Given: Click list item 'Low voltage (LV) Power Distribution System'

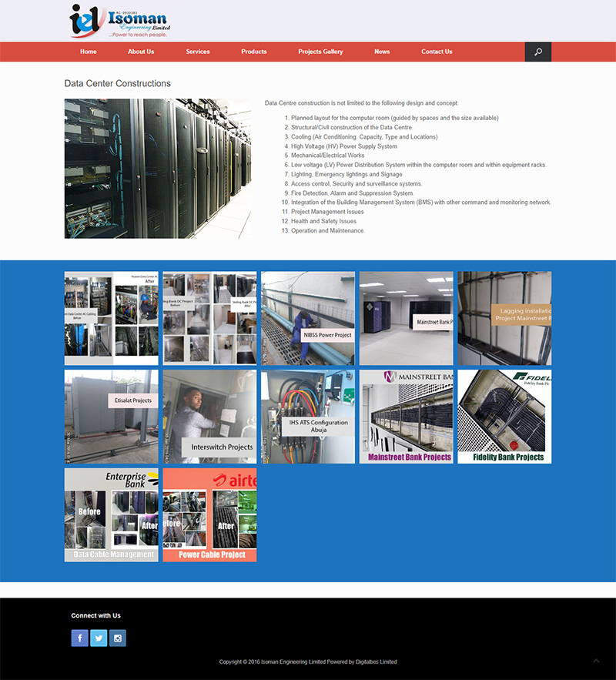Looking at the screenshot, I should tap(419, 165).
